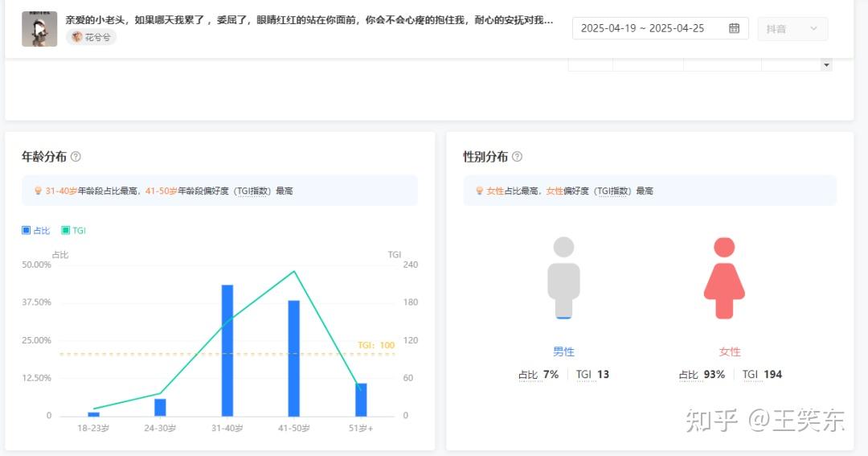Click female TGI 194 value
The width and height of the screenshot is (868, 456).
762,375
